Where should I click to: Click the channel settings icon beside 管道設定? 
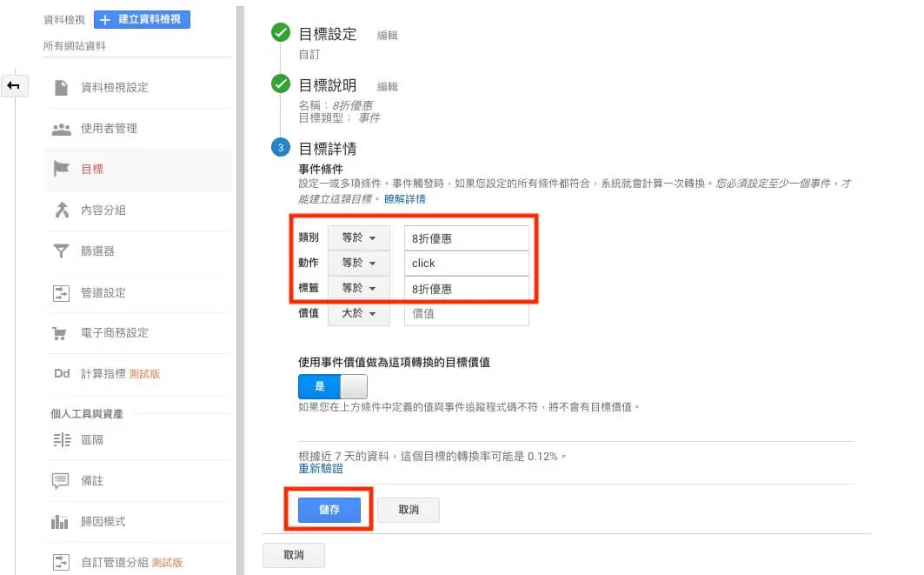61,293
